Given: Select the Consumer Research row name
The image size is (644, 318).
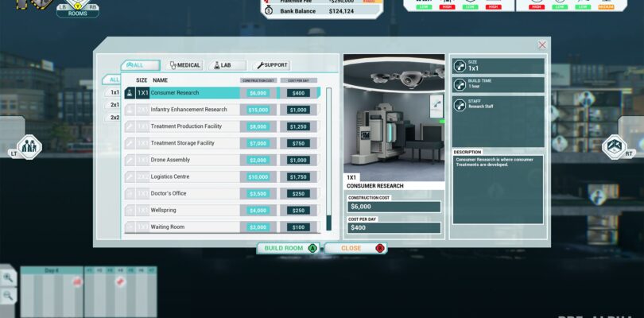Looking at the screenshot, I should coord(175,93).
